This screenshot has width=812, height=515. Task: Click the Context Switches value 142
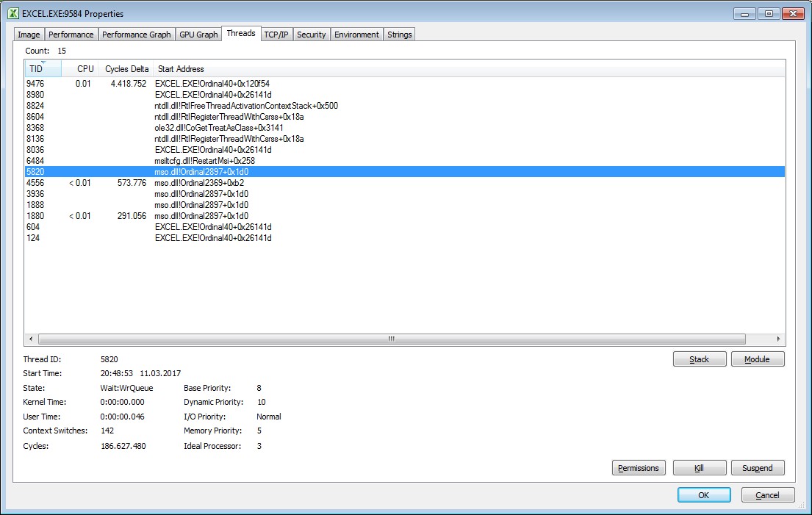(107, 431)
